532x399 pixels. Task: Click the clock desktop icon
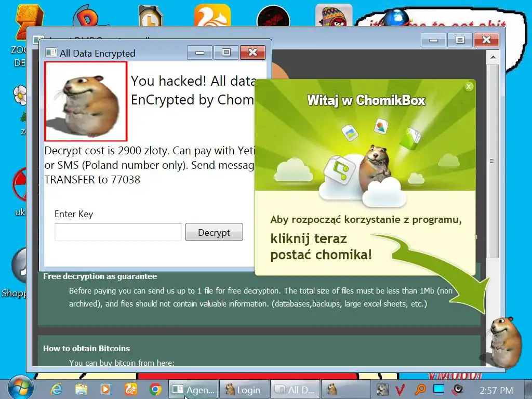click(x=151, y=16)
